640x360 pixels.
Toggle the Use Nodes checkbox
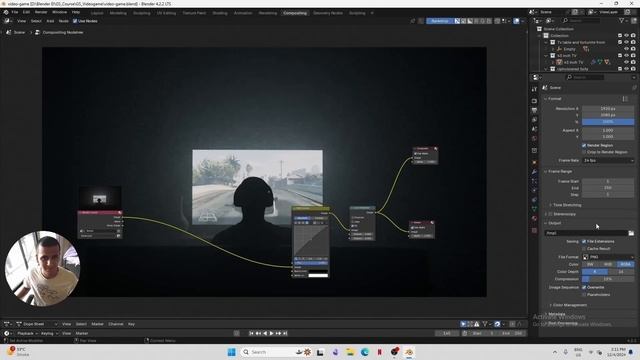(x=75, y=21)
